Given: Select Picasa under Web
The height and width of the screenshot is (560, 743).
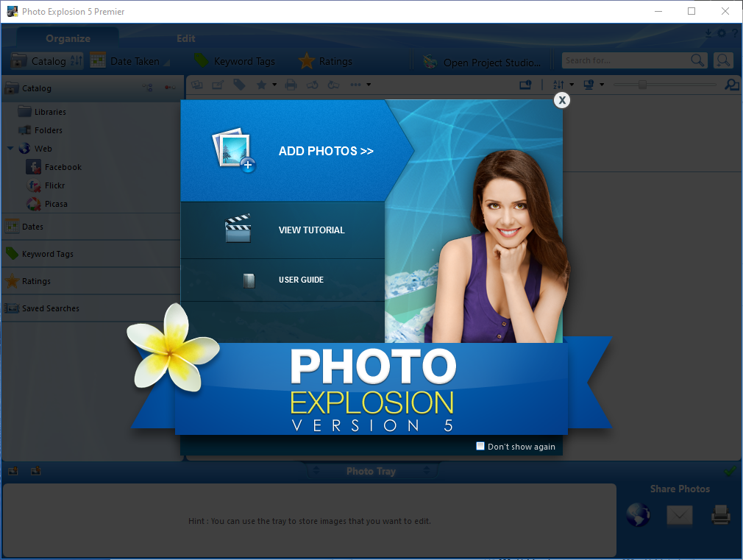Looking at the screenshot, I should click(46, 204).
